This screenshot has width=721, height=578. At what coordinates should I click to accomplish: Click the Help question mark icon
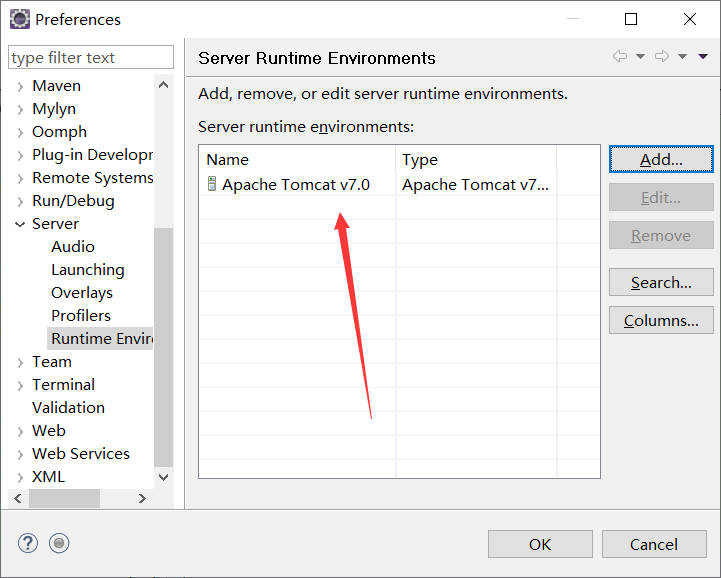pos(28,543)
